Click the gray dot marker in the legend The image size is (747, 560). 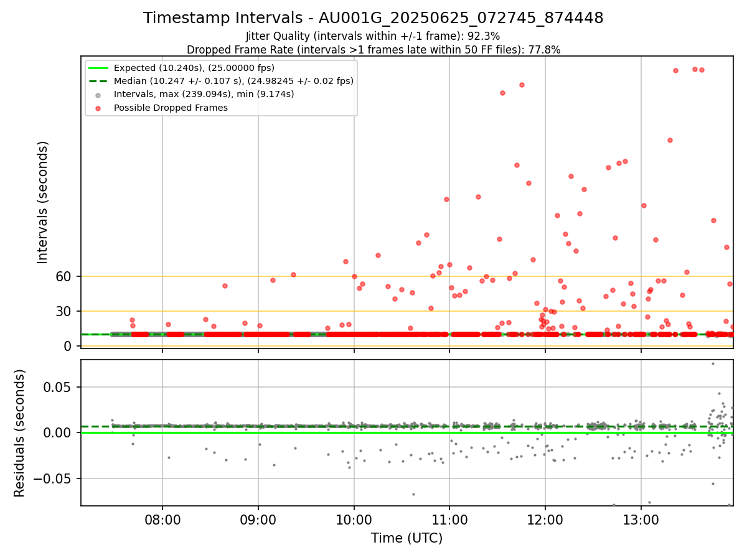[x=98, y=95]
